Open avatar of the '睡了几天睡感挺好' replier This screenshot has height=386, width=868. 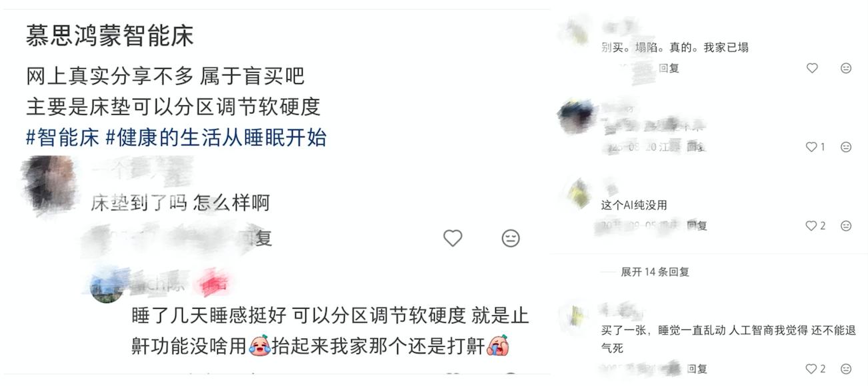point(107,287)
